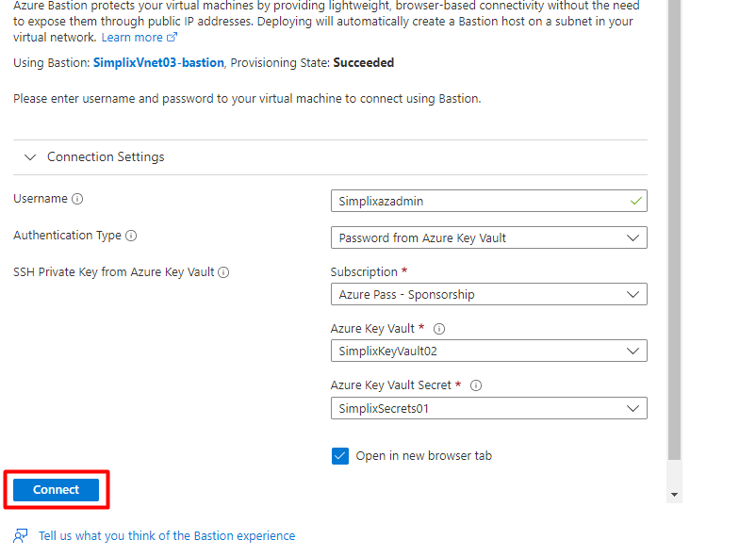
Task: Click the Username input field
Action: pyautogui.click(x=481, y=201)
